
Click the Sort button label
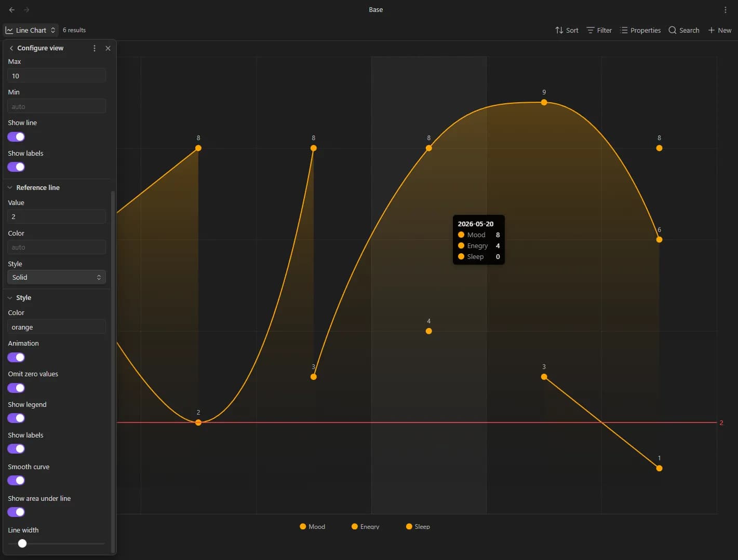[x=572, y=31]
